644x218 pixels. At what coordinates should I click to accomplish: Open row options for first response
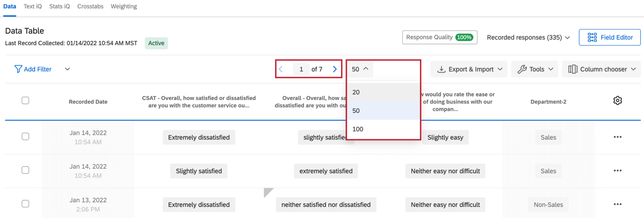pyautogui.click(x=617, y=137)
